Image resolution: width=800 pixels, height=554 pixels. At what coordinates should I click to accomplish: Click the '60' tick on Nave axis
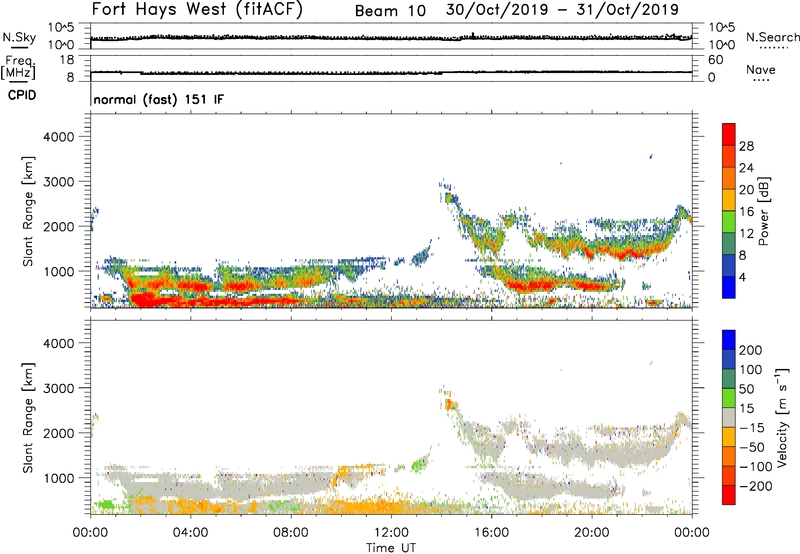point(715,60)
